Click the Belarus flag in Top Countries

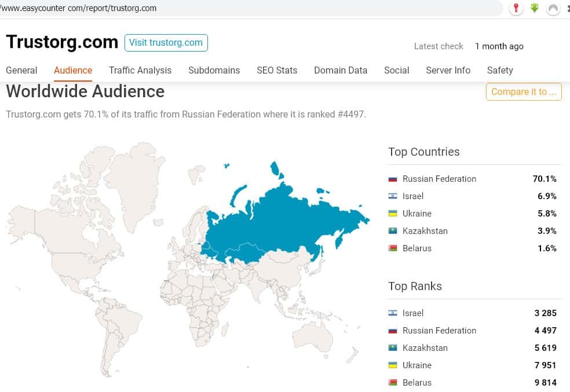click(393, 248)
